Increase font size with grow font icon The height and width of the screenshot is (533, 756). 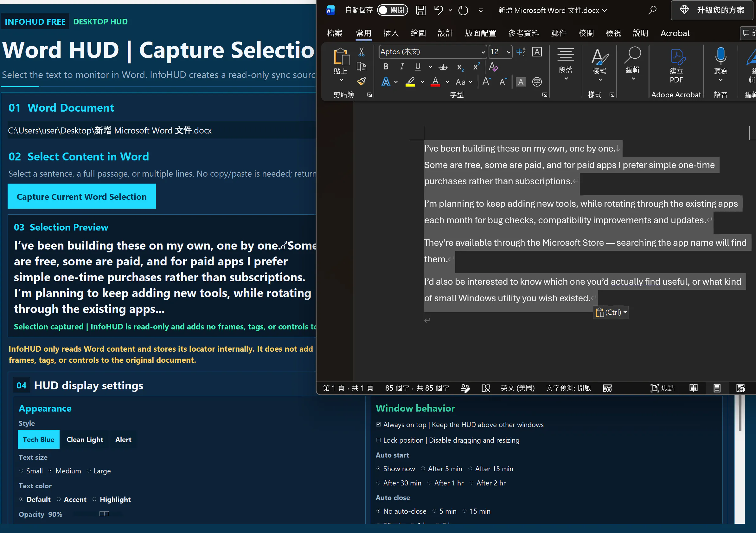point(487,81)
